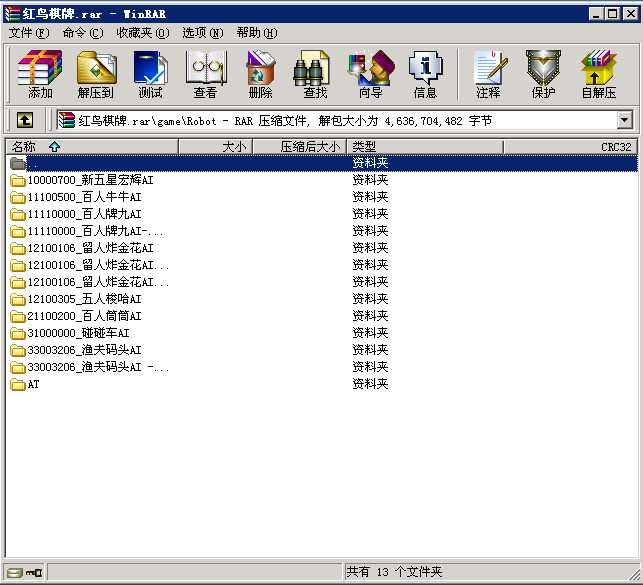Click archive icon in the address bar
The width and height of the screenshot is (643, 585).
(x=66, y=121)
